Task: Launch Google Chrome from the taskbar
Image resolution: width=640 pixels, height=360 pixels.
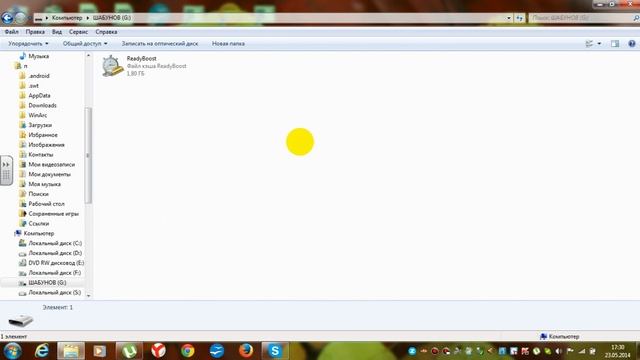Action: pyautogui.click(x=188, y=351)
